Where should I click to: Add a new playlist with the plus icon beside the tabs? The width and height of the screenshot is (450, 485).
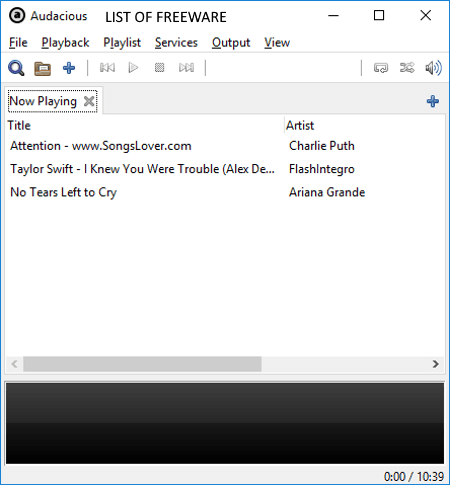click(x=433, y=101)
